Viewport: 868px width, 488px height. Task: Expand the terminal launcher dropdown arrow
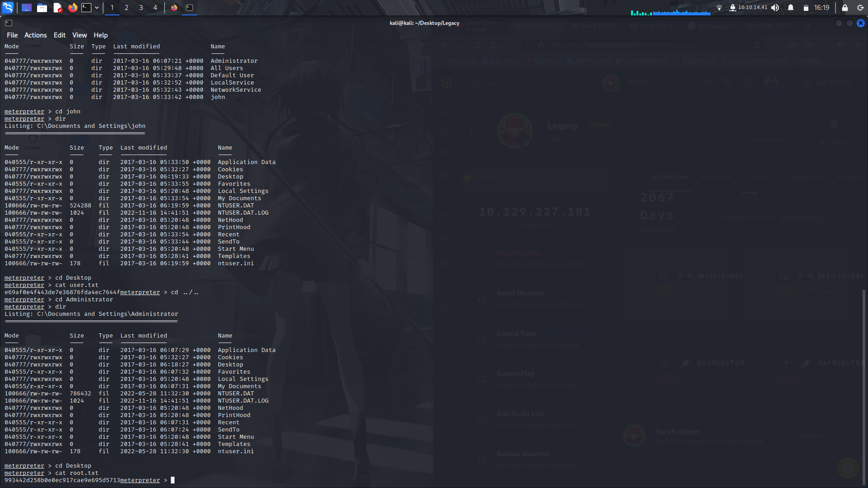(x=96, y=7)
